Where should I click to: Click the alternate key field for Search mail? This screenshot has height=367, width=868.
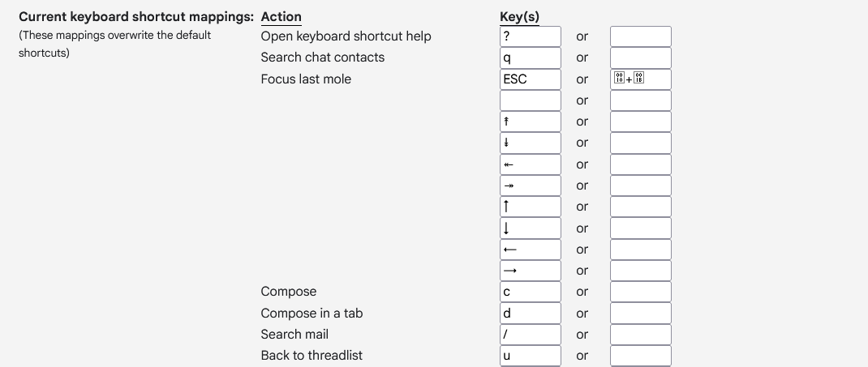640,334
